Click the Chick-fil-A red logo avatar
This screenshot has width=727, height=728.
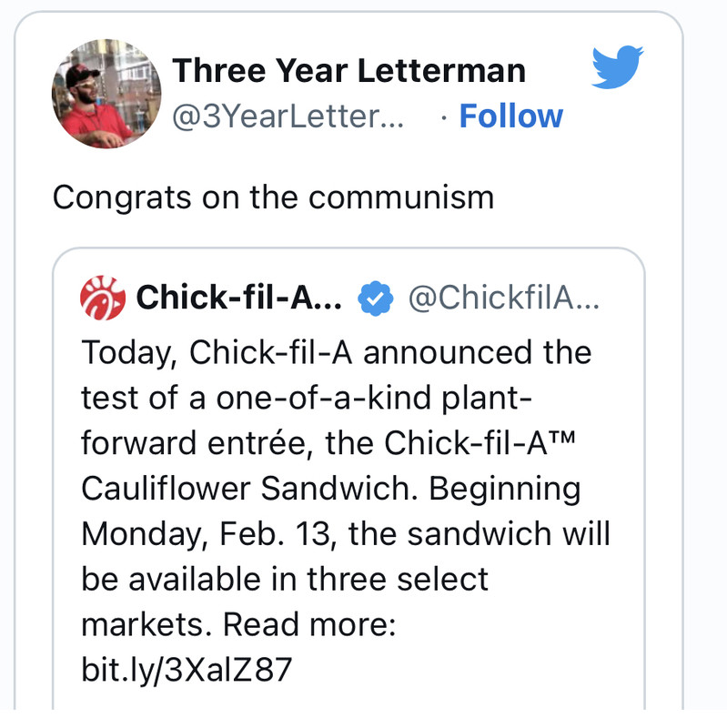(x=102, y=297)
